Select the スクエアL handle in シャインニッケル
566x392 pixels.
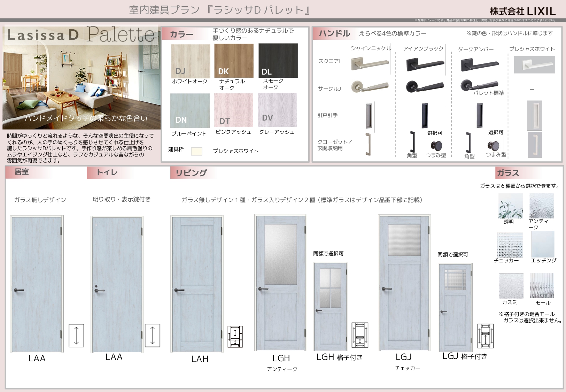pyautogui.click(x=370, y=64)
